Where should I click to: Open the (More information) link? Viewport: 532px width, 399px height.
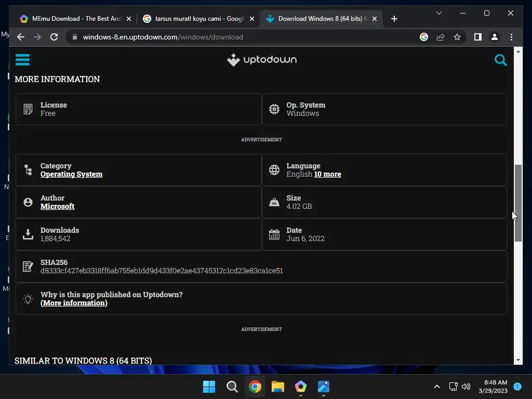74,303
